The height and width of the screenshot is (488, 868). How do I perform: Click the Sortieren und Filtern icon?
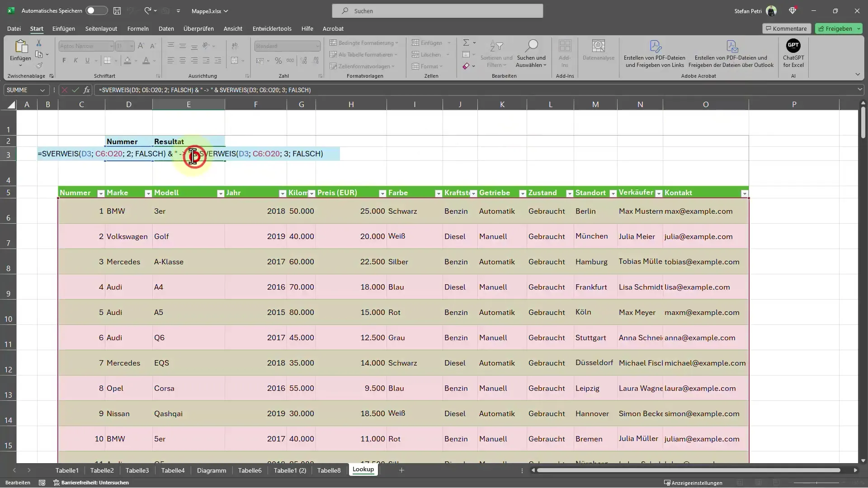click(496, 46)
